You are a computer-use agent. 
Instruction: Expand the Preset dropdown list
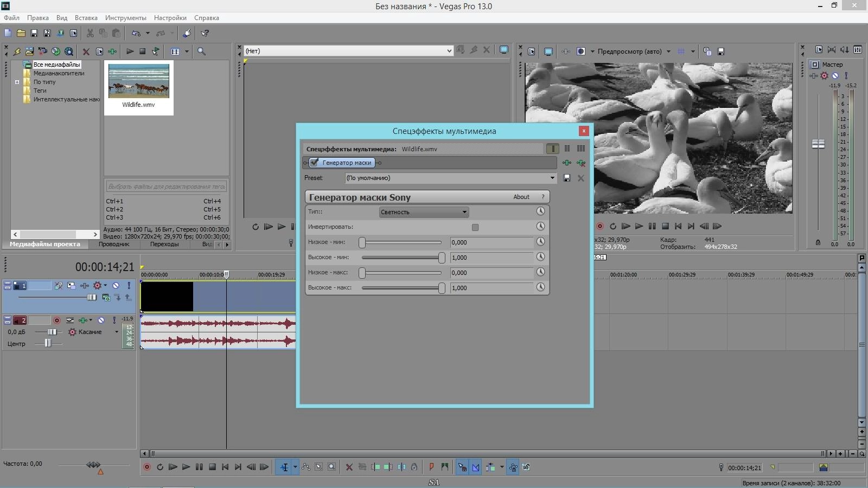pos(552,178)
